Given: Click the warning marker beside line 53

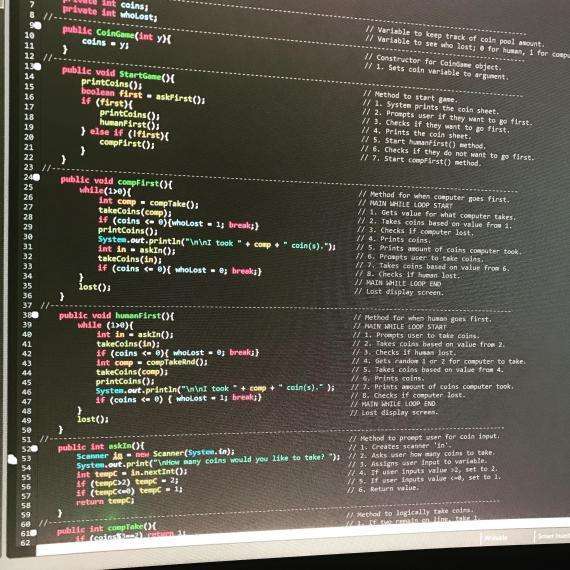Looking at the screenshot, I should 12,459.
